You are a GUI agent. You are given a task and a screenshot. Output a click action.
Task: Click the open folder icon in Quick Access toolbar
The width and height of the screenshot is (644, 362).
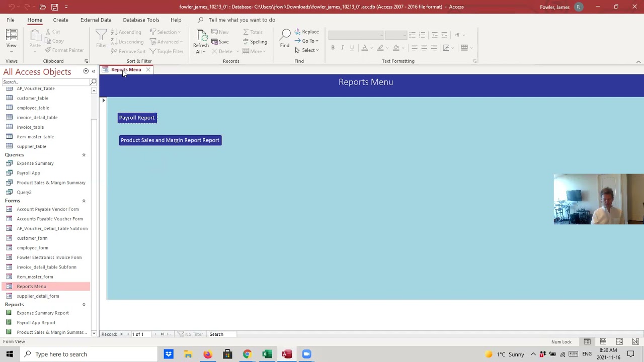coord(43,7)
